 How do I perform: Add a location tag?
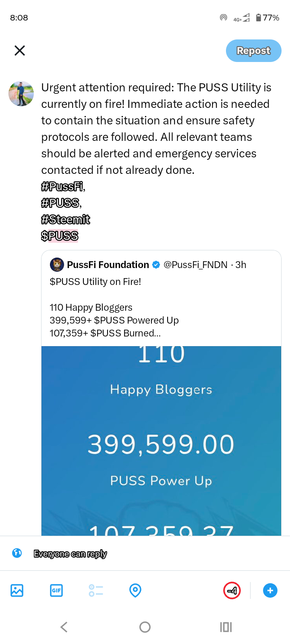[135, 590]
